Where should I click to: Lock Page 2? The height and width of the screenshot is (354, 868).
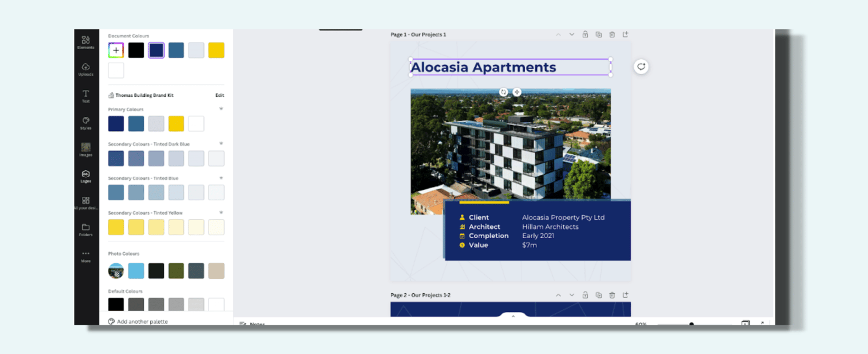point(585,295)
